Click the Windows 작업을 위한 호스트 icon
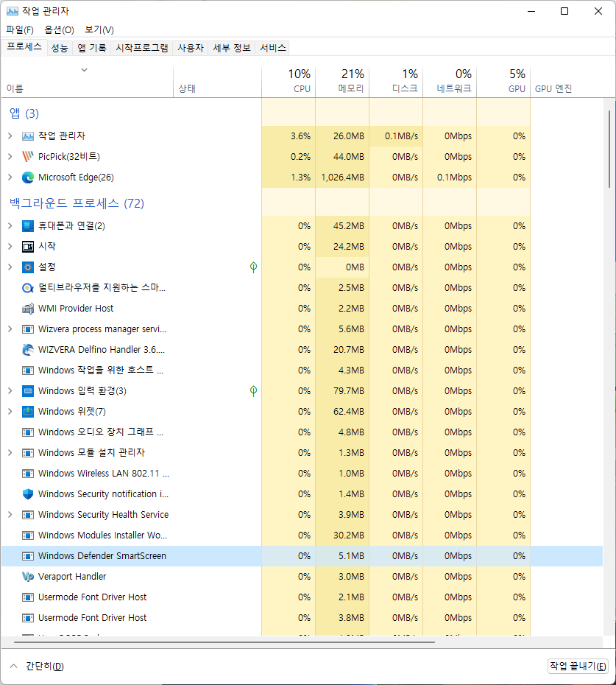This screenshot has height=685, width=616. [x=27, y=370]
